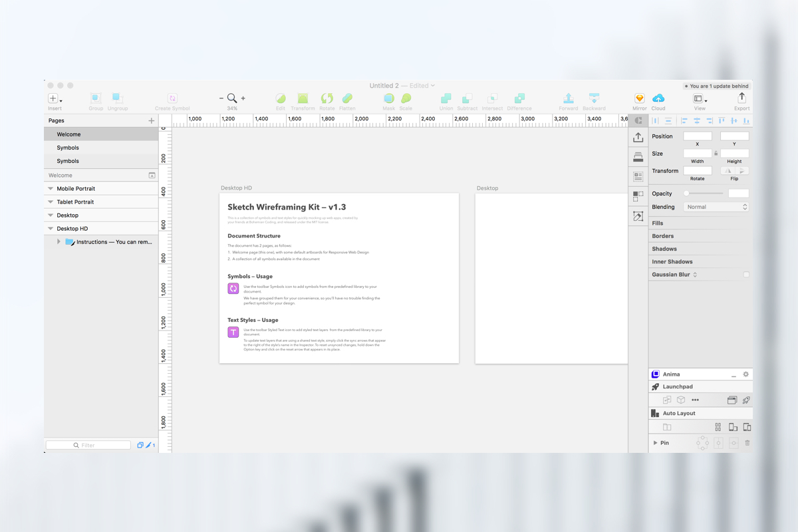The width and height of the screenshot is (798, 532).
Task: Change the Gaussian Blur type selector
Action: pos(695,275)
